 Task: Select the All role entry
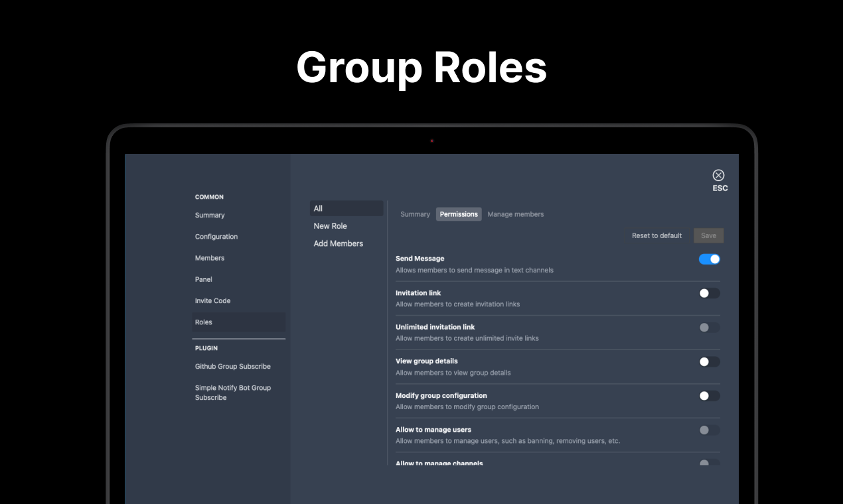point(346,208)
